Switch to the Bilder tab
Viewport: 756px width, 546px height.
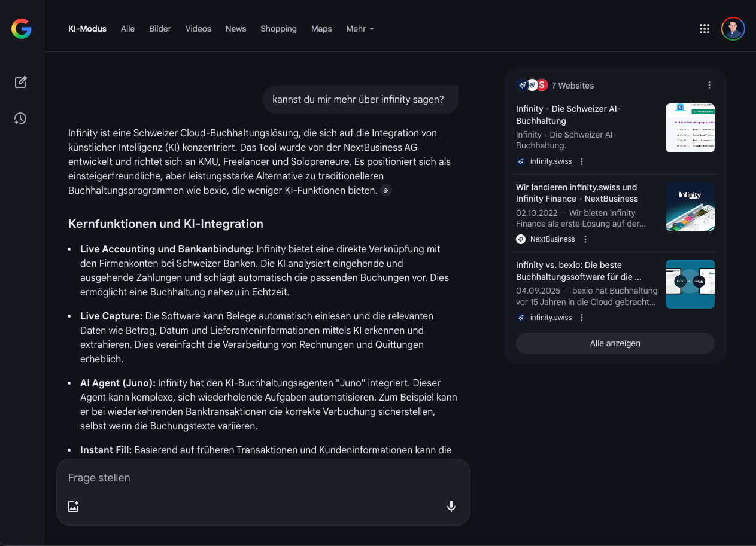(x=160, y=29)
